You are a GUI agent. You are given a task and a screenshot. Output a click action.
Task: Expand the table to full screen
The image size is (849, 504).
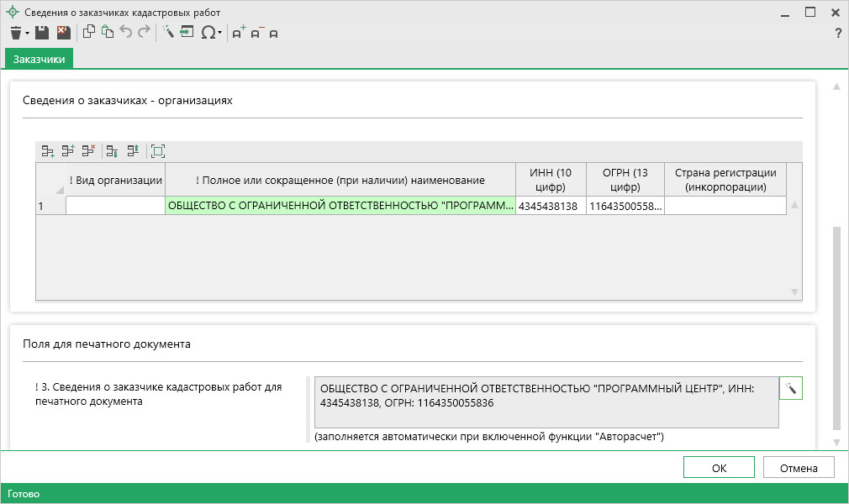coord(158,151)
